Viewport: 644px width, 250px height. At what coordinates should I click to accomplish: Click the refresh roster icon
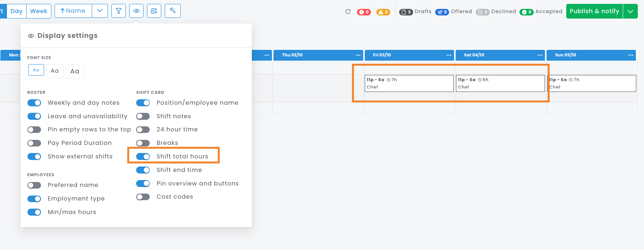348,12
